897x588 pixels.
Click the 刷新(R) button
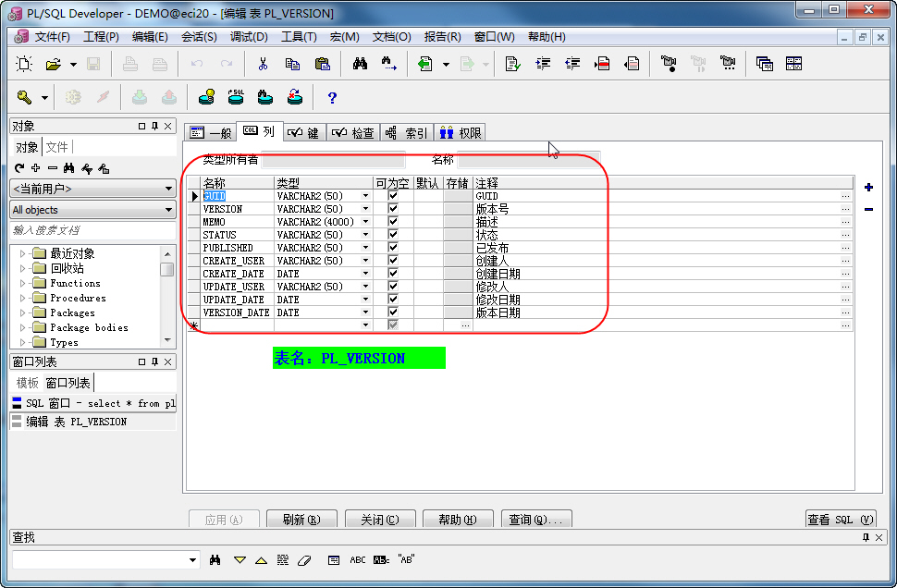302,520
